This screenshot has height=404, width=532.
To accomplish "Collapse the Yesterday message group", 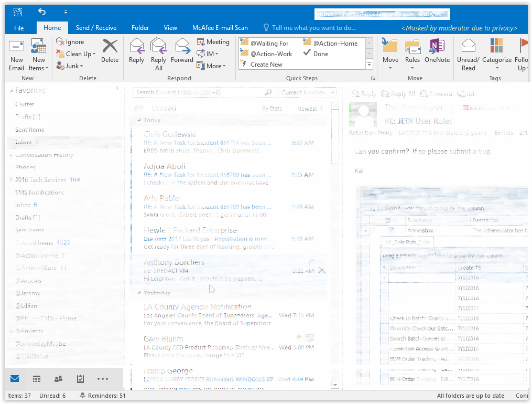I will pyautogui.click(x=139, y=292).
